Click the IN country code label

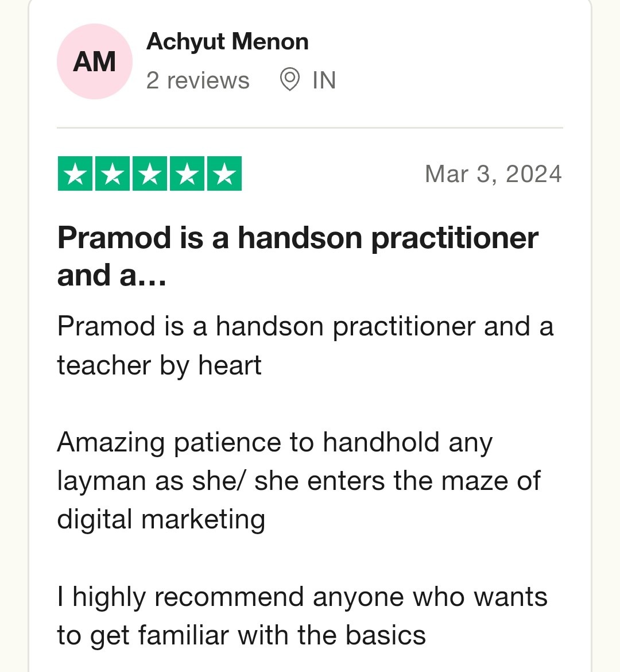tap(324, 80)
